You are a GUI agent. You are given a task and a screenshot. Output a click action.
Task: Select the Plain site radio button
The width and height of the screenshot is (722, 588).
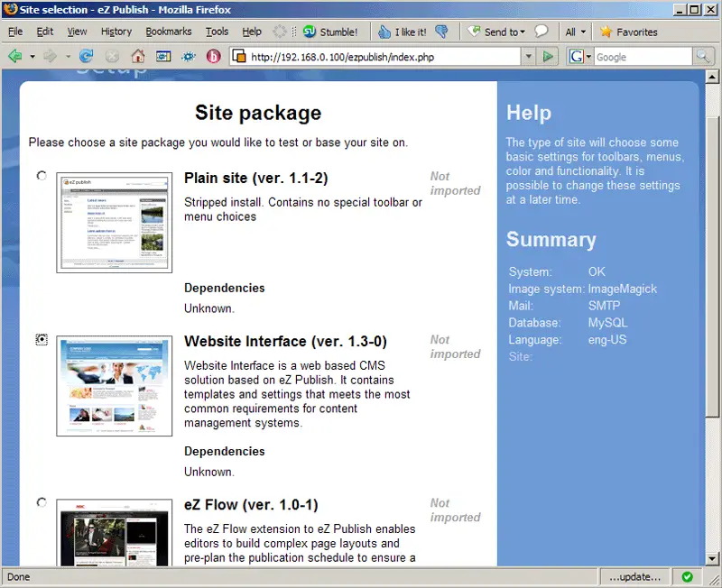click(x=42, y=176)
